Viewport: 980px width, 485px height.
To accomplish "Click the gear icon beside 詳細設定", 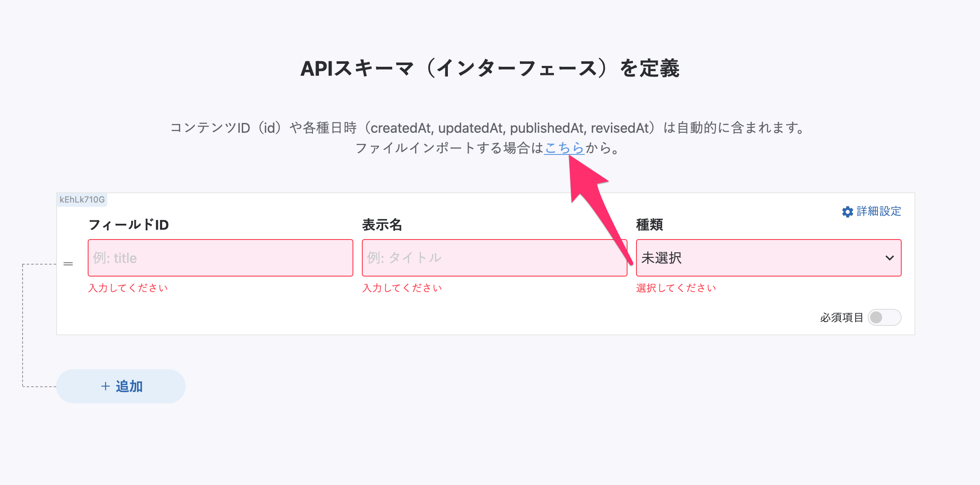I will (847, 212).
